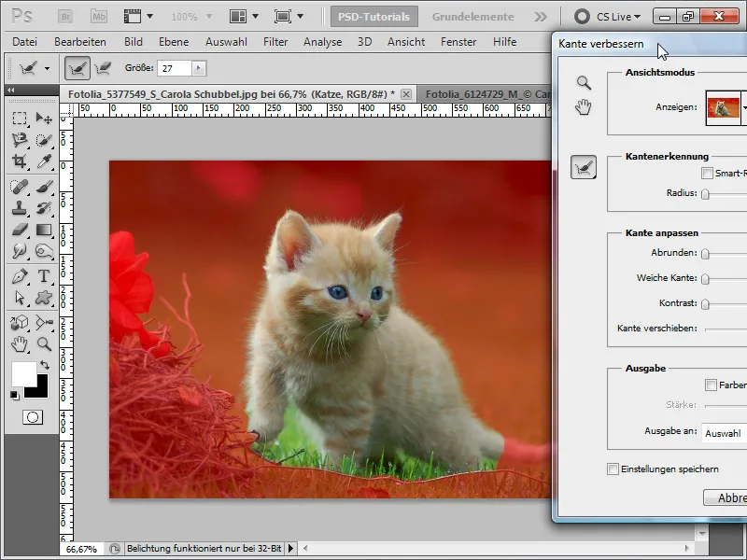Show more workspaces via double chevron
747x560 pixels.
(541, 17)
